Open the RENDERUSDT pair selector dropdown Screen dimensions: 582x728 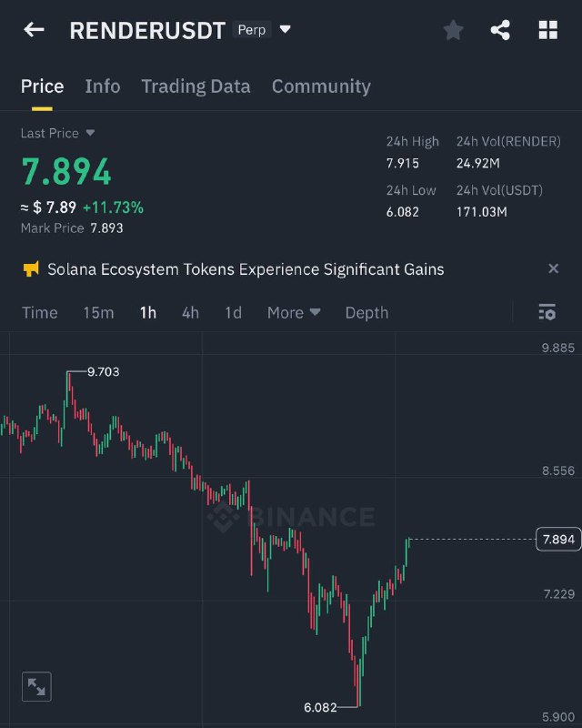click(285, 30)
